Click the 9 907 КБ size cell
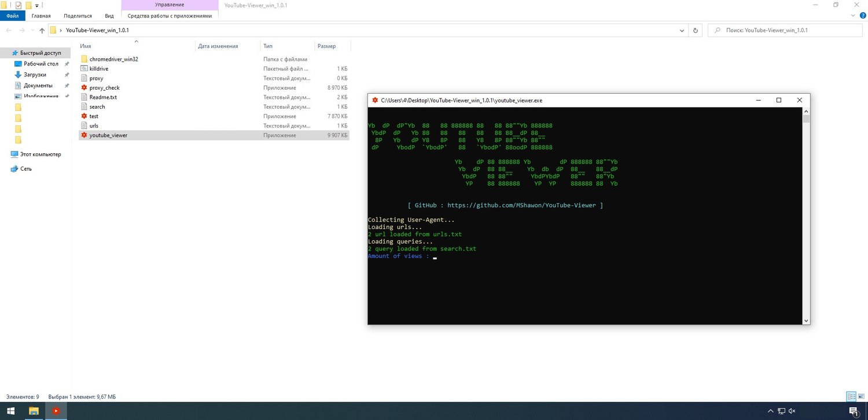The image size is (868, 420). click(x=337, y=135)
